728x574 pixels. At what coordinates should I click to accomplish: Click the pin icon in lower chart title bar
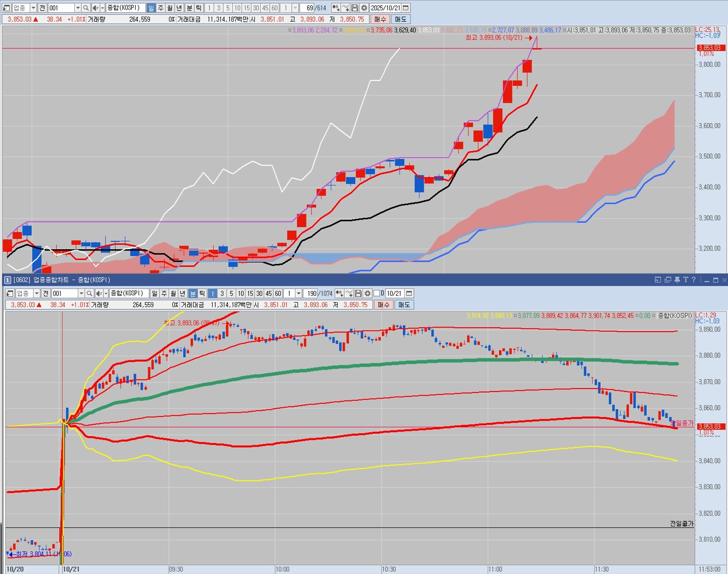point(677,280)
